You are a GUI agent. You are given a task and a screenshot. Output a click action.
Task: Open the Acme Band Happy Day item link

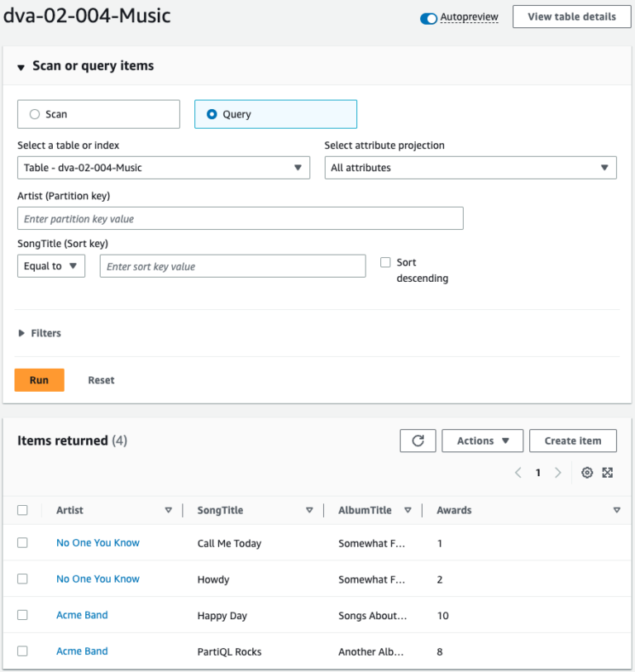tap(82, 615)
